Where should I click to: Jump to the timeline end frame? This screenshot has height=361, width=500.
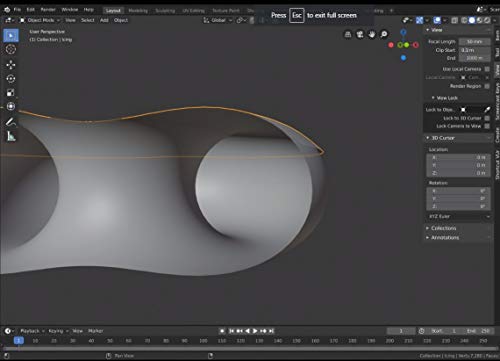tap(271, 331)
